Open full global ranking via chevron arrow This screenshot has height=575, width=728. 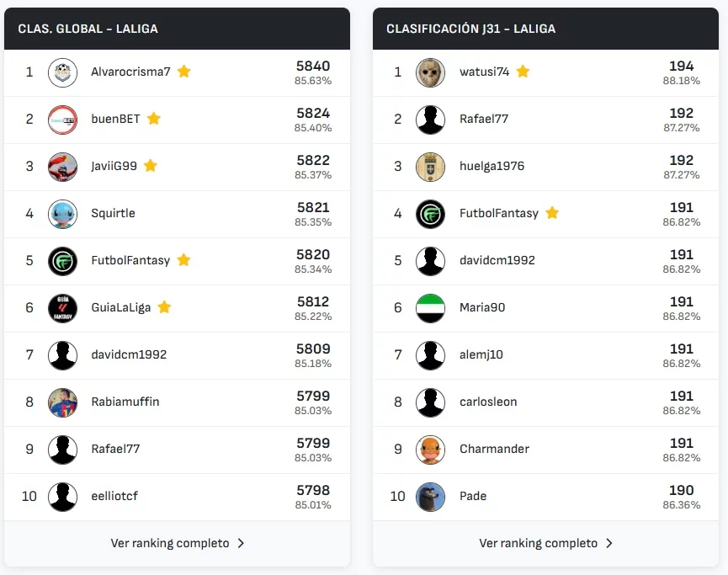(x=241, y=544)
